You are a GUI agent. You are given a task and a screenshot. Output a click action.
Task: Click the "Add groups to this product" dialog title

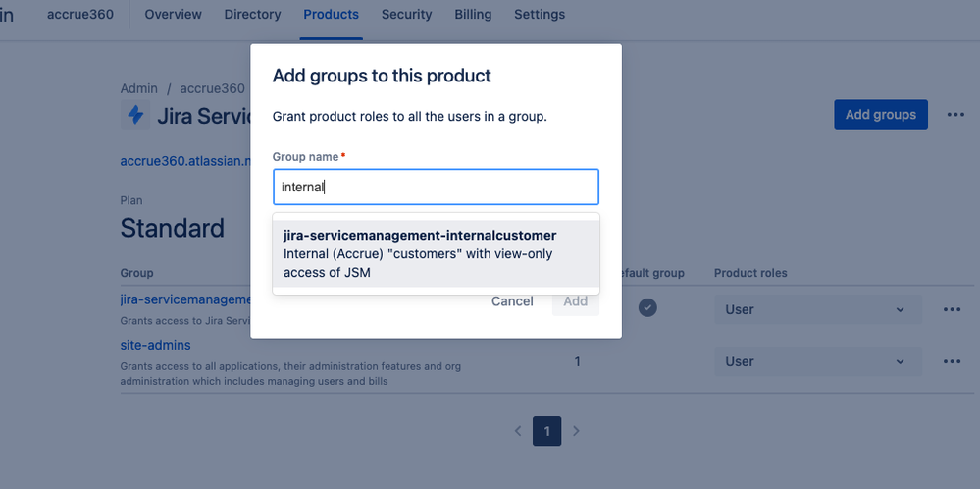tap(382, 76)
